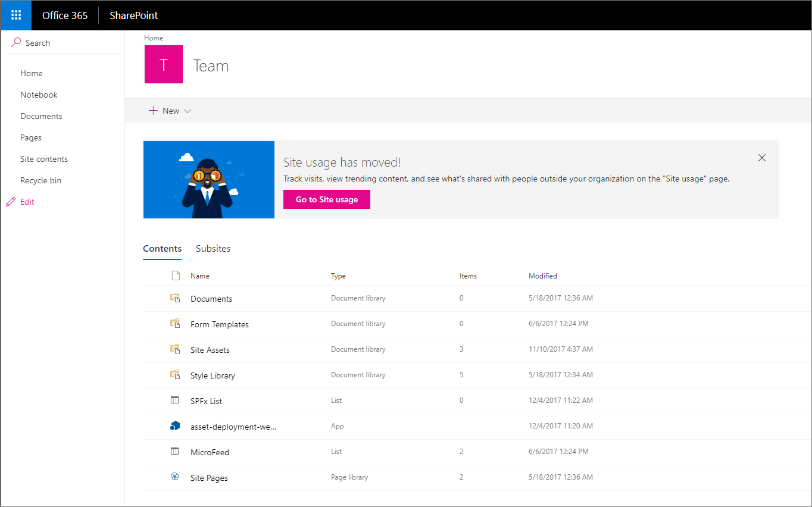This screenshot has width=812, height=507.
Task: Click the MicroFeed list icon
Action: pos(175,451)
